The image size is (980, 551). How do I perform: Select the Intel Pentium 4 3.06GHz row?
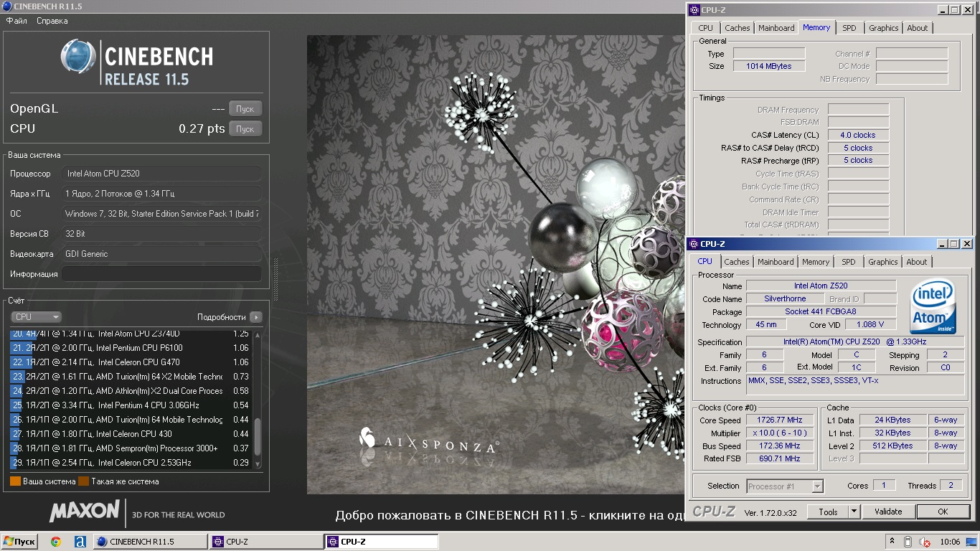coord(131,405)
